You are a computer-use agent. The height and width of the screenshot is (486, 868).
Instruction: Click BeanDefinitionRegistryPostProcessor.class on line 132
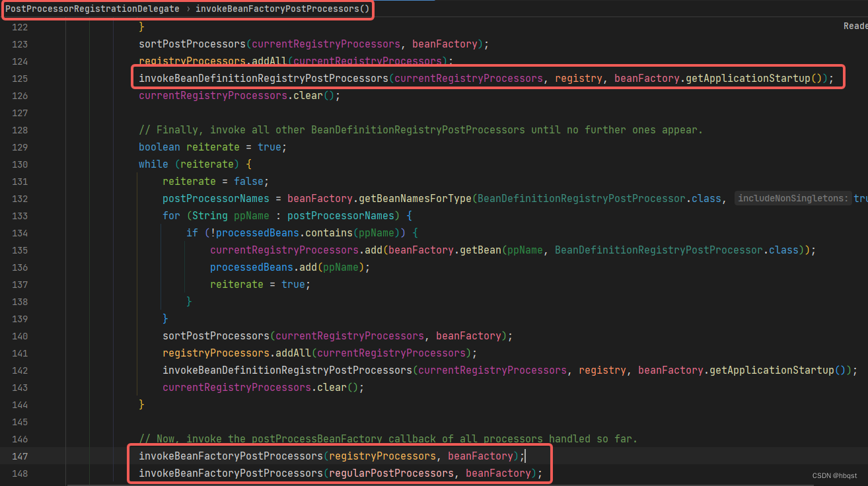point(600,199)
